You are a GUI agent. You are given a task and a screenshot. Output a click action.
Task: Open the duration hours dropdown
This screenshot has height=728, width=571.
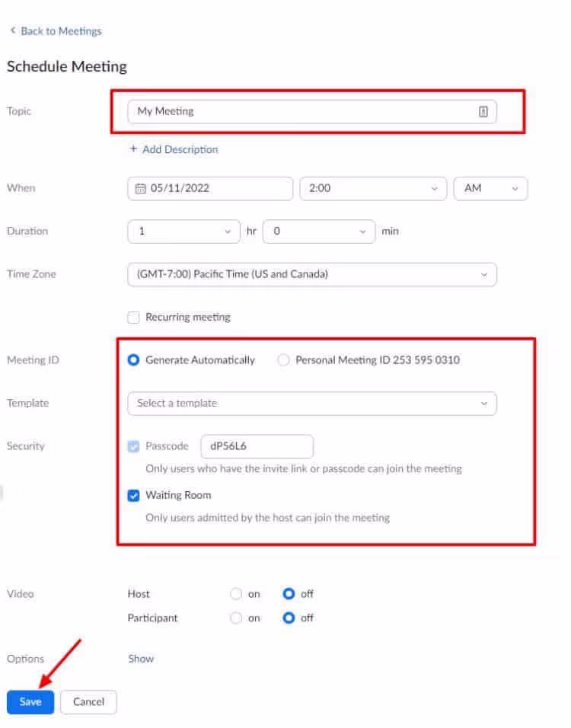pyautogui.click(x=183, y=231)
